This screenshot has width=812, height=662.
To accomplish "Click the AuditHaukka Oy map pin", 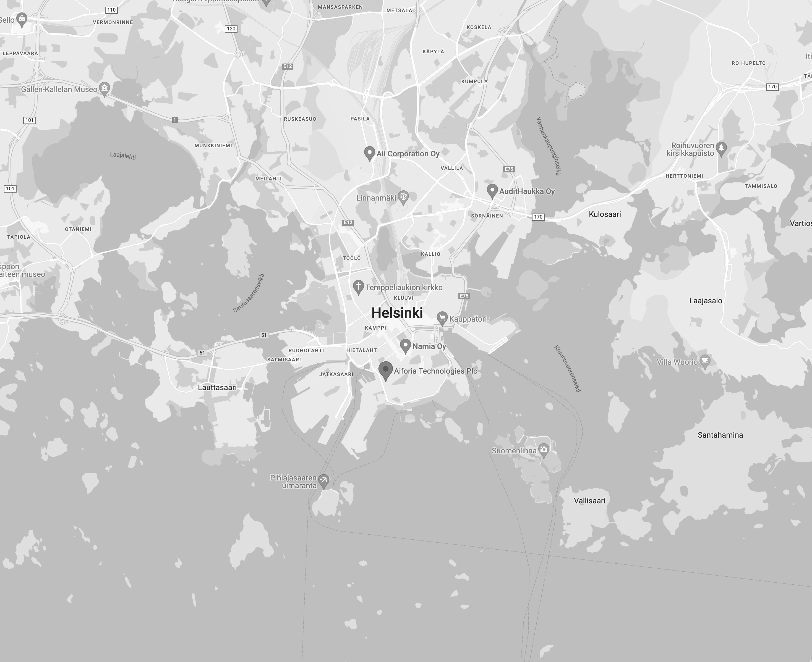I will (492, 191).
